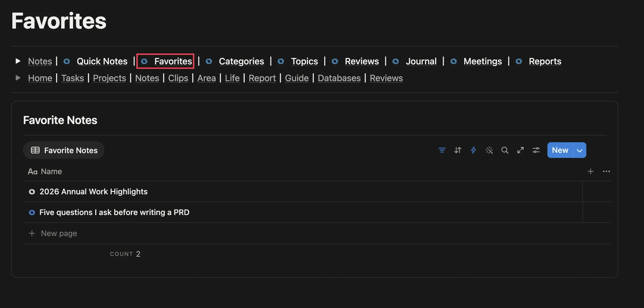The height and width of the screenshot is (308, 644).
Task: Add a New page row
Action: point(317,233)
